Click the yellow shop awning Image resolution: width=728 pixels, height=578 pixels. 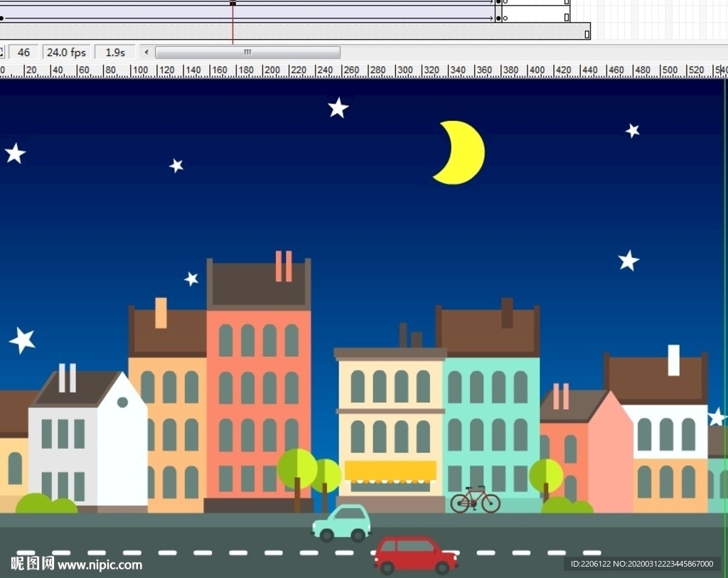390,471
